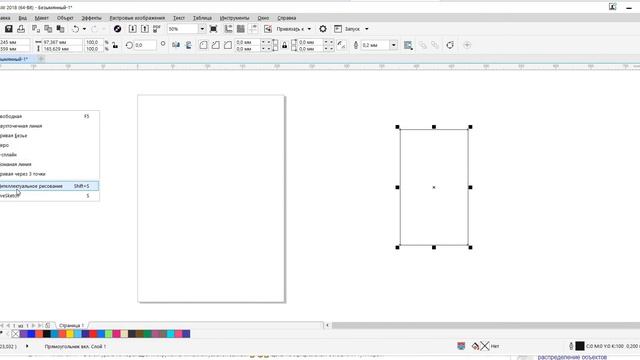Click the add page icon beside page navigator

point(47,325)
